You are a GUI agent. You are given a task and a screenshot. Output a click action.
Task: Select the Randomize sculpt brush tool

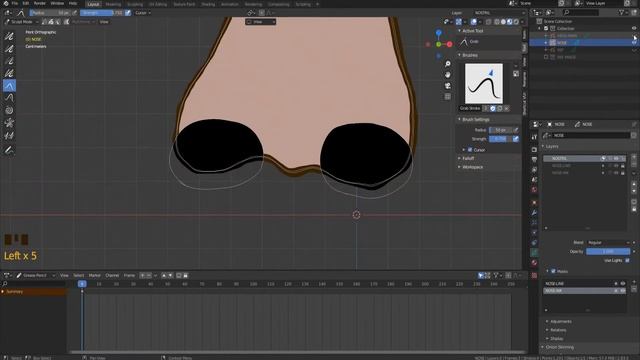click(9, 73)
